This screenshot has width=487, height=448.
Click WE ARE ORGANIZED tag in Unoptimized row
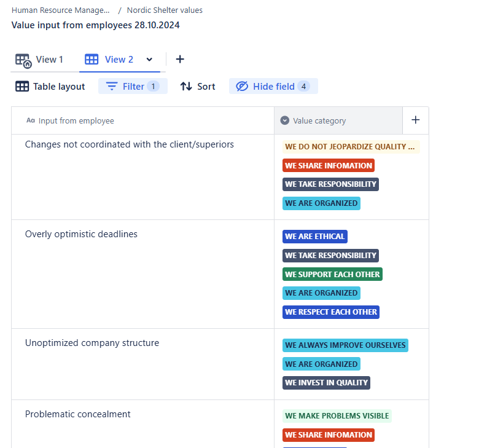[321, 364]
